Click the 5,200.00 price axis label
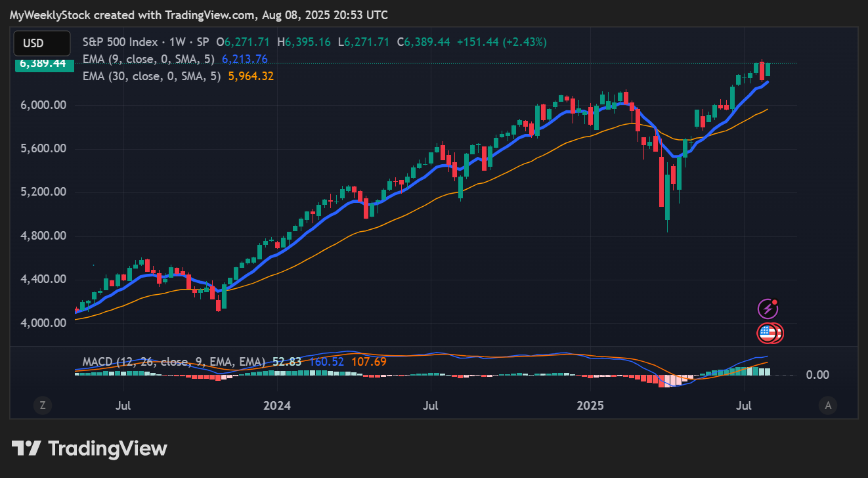Screen dimensions: 868x478 pos(43,192)
